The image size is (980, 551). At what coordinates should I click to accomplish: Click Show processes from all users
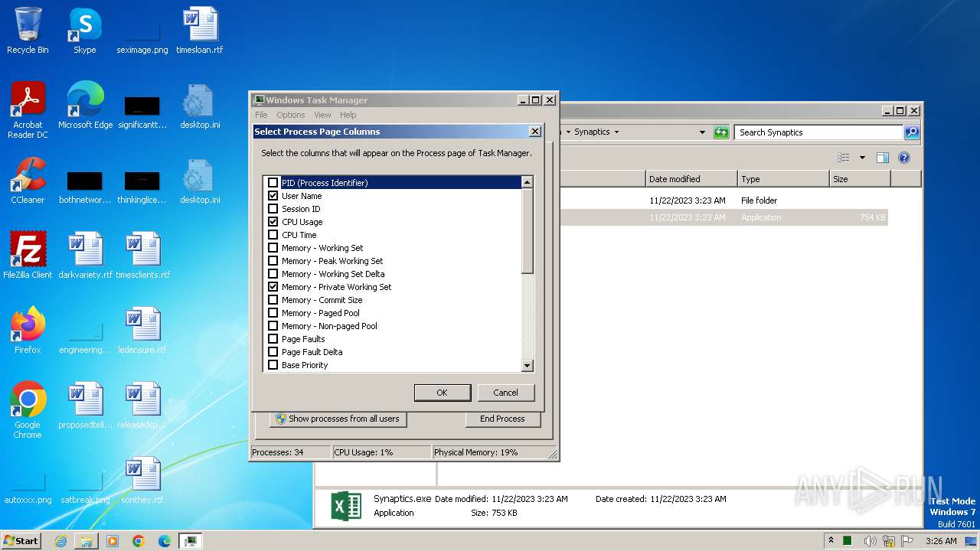pos(338,419)
